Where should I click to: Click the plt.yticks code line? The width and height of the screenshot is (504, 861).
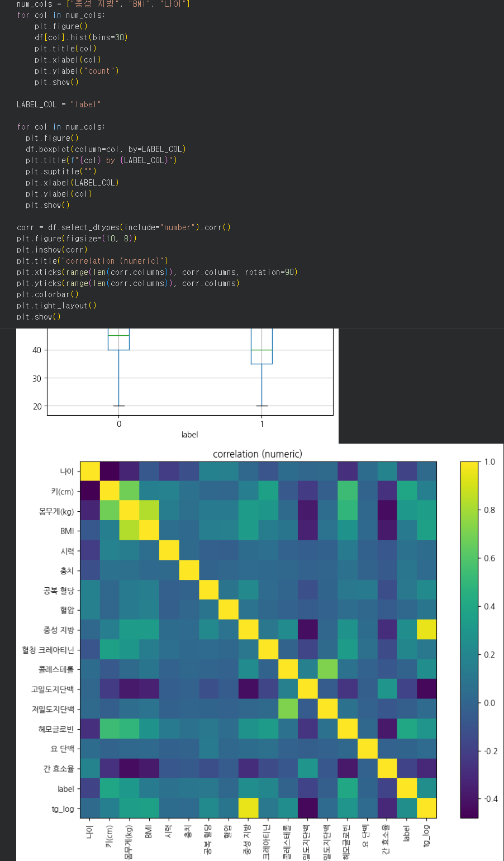[x=128, y=283]
